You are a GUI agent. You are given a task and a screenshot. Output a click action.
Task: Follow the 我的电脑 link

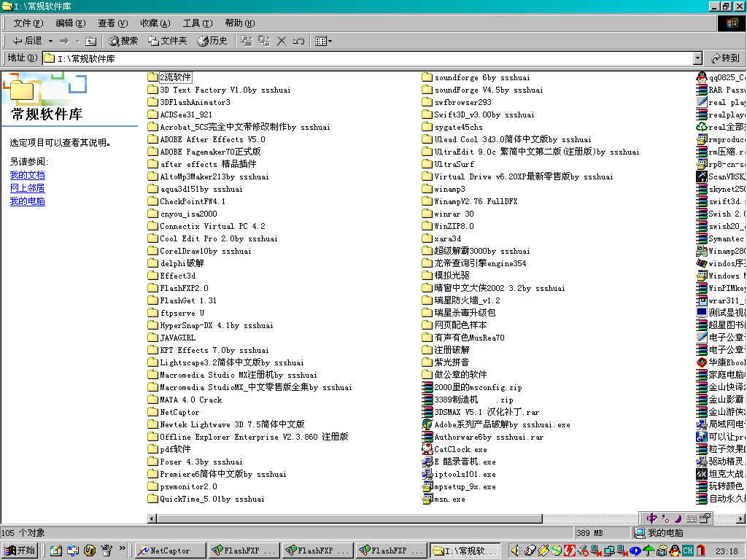pos(27,201)
